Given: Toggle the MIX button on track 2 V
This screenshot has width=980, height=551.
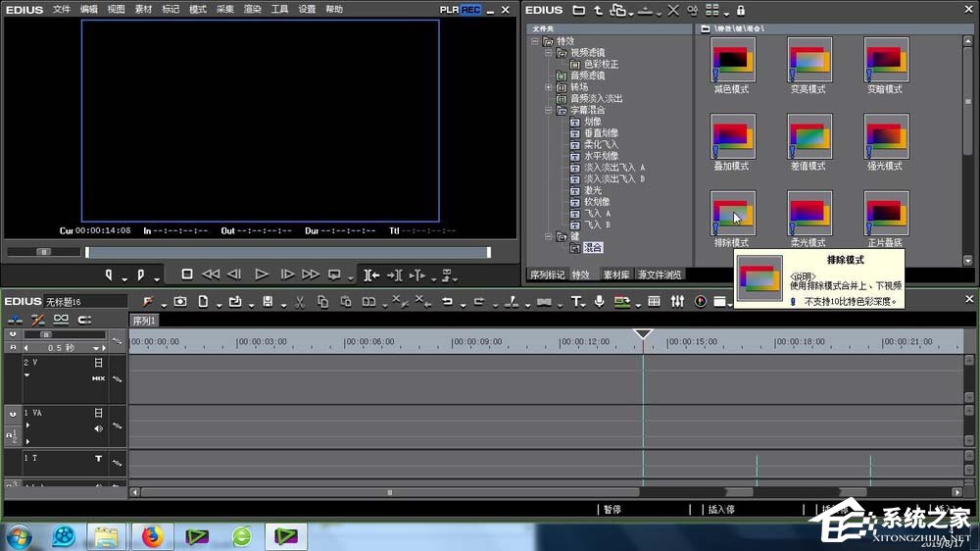Looking at the screenshot, I should (98, 377).
